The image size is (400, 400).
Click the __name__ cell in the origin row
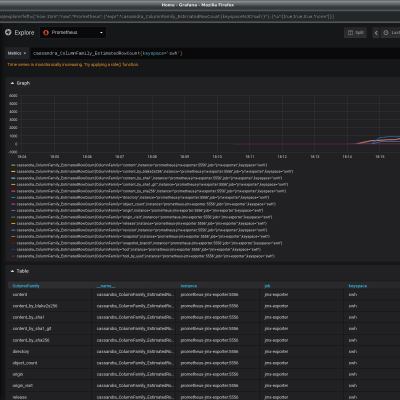click(x=134, y=374)
